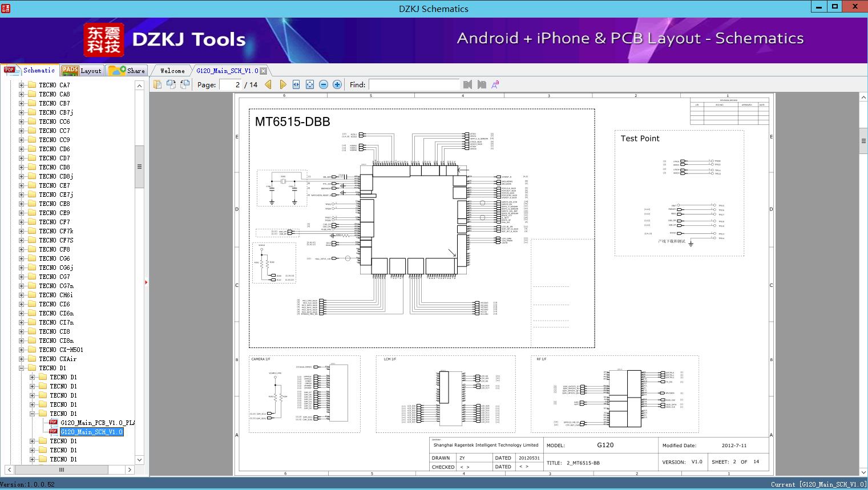The height and width of the screenshot is (490, 868).
Task: Go to the previous page arrow
Action: point(268,84)
